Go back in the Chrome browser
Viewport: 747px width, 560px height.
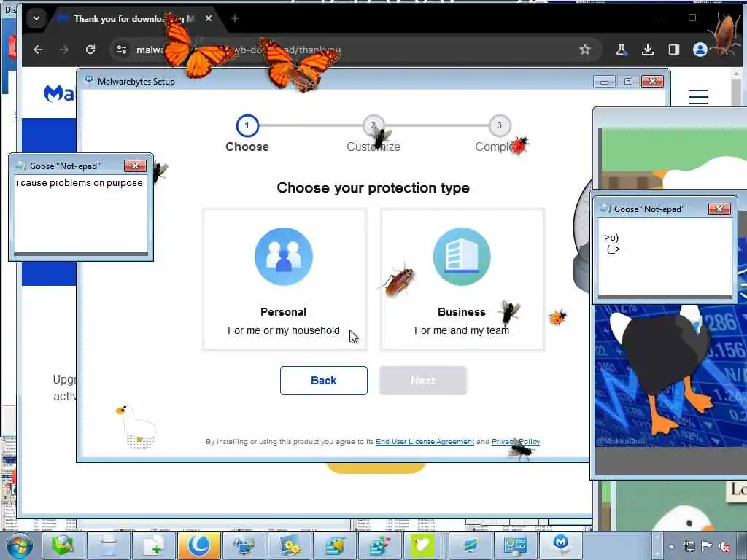point(38,50)
